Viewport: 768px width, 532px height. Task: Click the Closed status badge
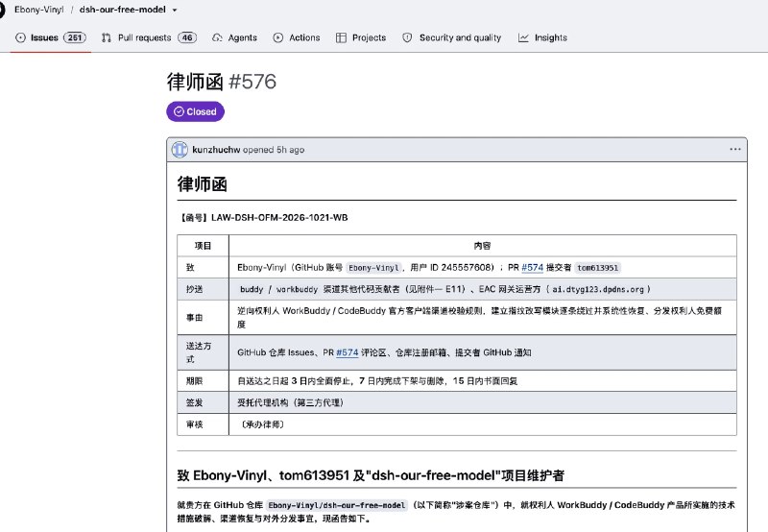point(196,111)
